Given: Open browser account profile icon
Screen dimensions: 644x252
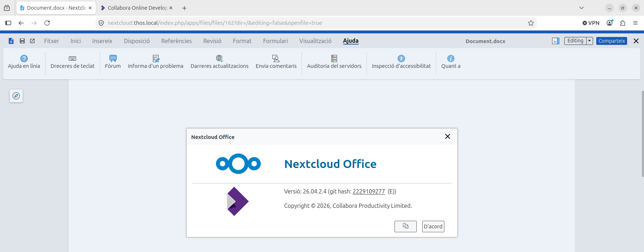Looking at the screenshot, I should [610, 23].
